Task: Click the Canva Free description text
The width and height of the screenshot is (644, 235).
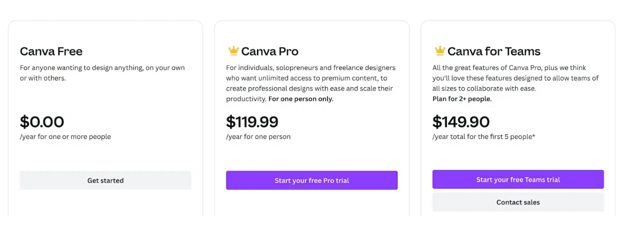Action: pos(102,73)
